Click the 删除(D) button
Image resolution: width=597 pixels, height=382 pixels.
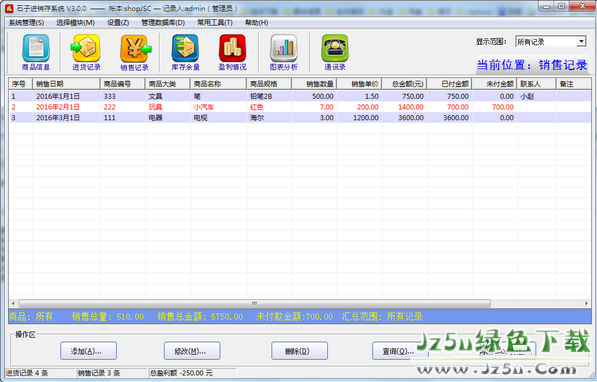point(299,351)
